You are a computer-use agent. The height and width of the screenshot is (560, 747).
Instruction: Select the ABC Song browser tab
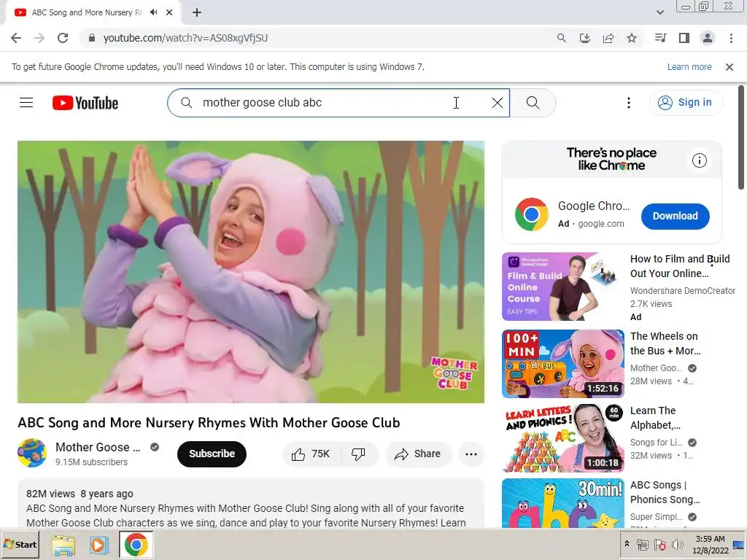point(93,12)
